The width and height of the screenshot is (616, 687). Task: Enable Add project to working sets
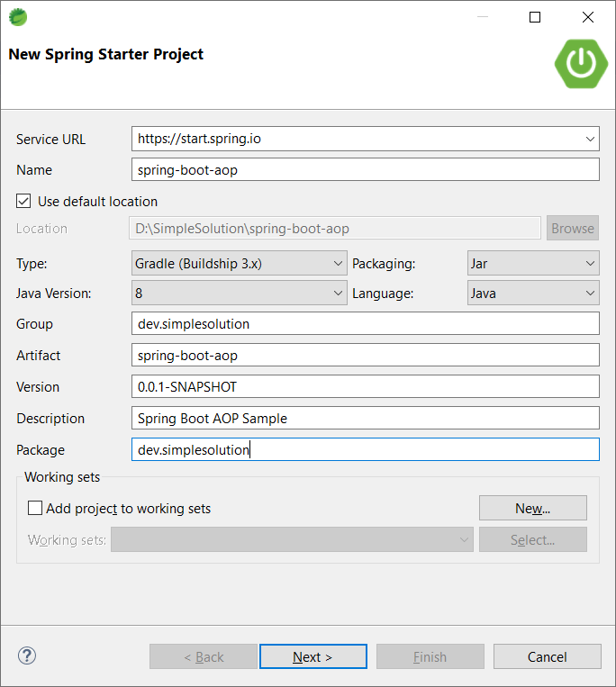[x=35, y=508]
